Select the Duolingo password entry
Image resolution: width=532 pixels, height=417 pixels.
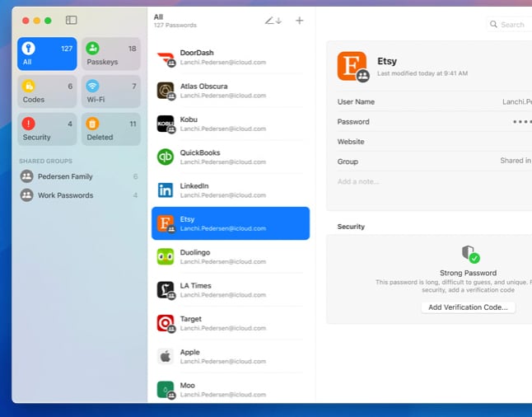[x=231, y=257]
